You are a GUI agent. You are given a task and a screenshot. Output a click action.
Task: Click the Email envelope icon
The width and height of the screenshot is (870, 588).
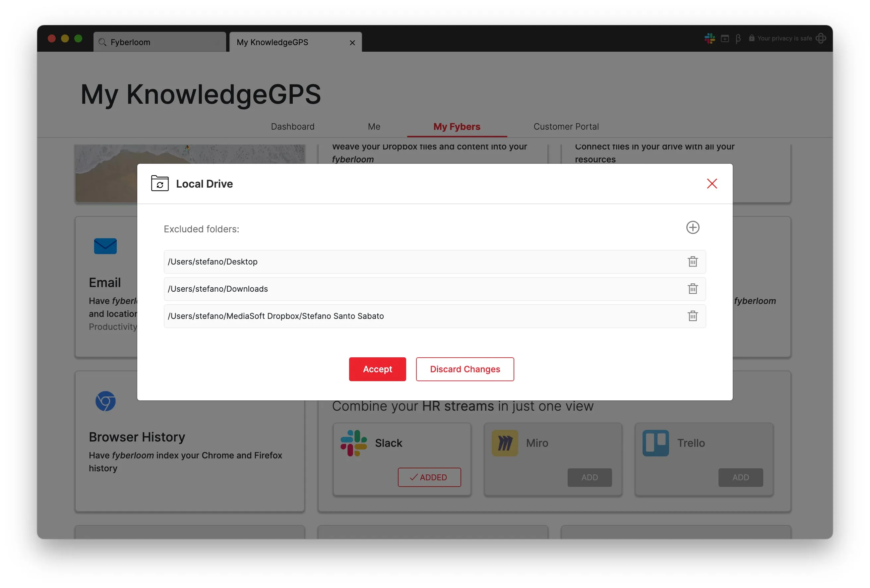coord(105,246)
